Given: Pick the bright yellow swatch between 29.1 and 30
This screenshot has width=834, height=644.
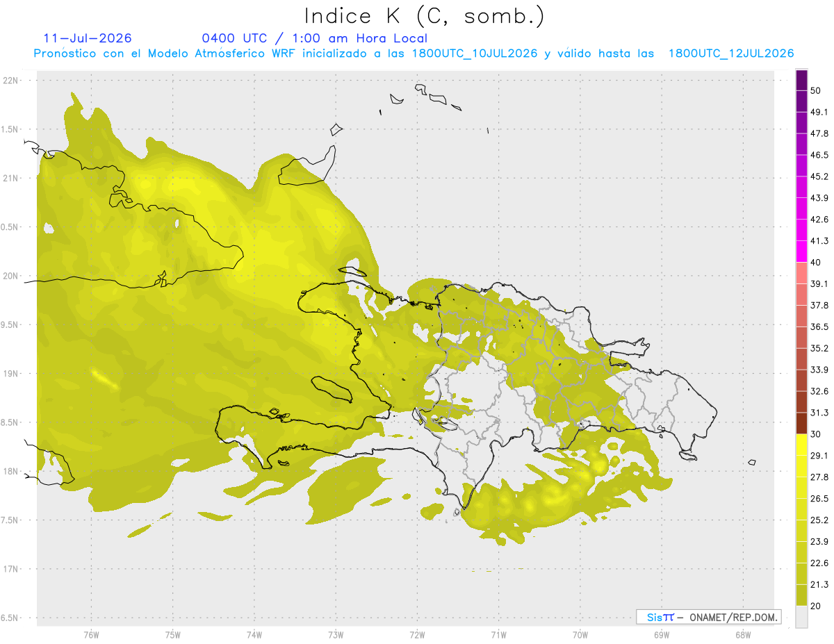Looking at the screenshot, I should (x=801, y=445).
